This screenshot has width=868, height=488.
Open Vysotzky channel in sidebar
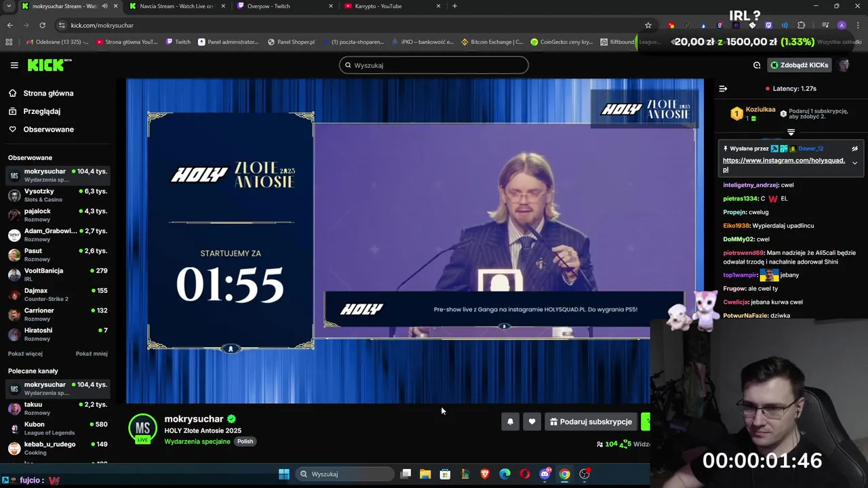coord(58,195)
